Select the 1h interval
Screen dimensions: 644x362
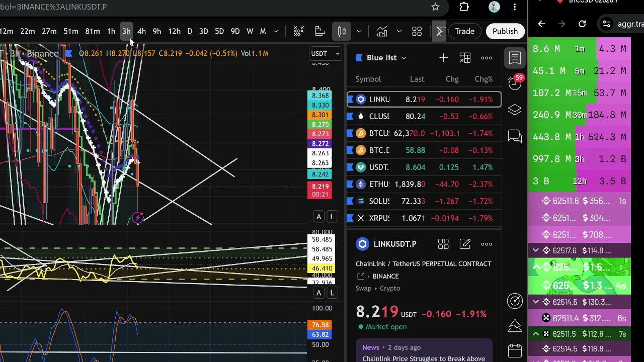111,31
